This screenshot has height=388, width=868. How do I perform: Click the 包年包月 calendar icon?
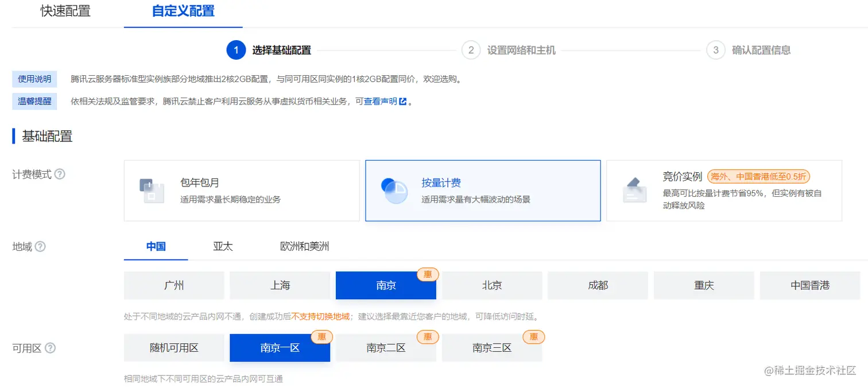pyautogui.click(x=152, y=191)
